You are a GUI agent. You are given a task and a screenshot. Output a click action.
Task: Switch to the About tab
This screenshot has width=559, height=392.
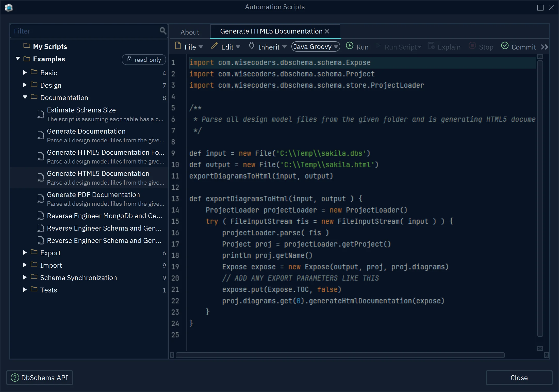pyautogui.click(x=190, y=32)
